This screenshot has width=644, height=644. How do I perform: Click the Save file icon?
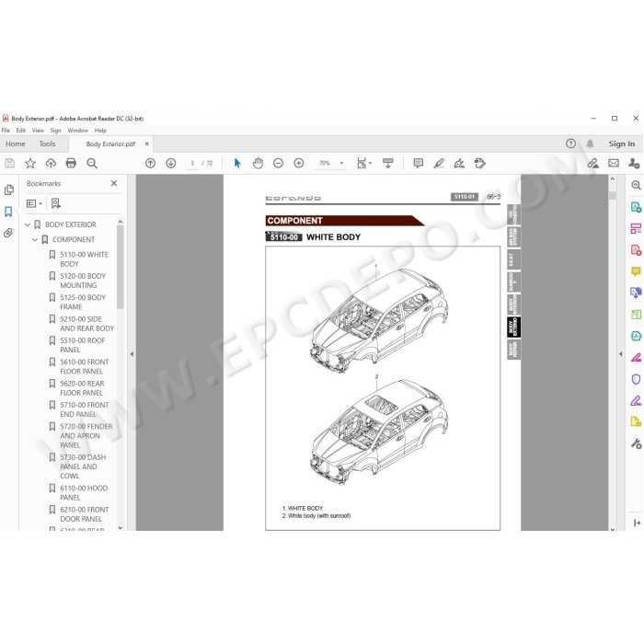click(9, 164)
